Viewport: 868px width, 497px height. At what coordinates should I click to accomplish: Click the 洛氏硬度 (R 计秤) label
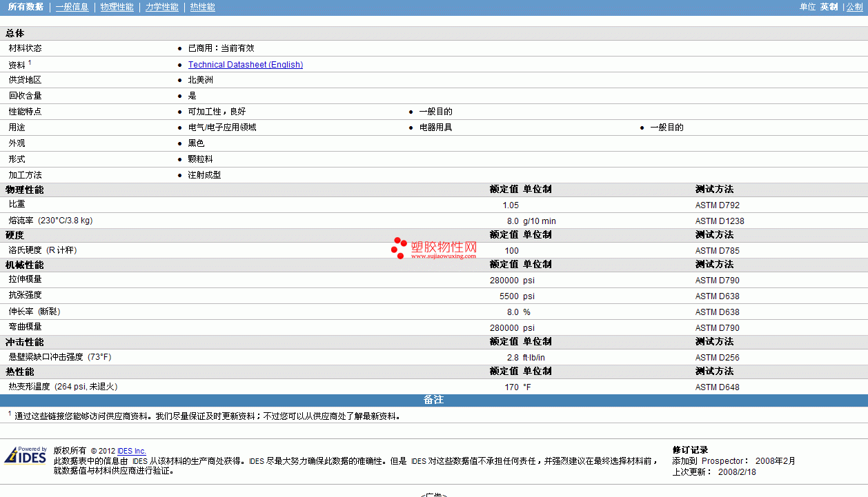pyautogui.click(x=43, y=250)
